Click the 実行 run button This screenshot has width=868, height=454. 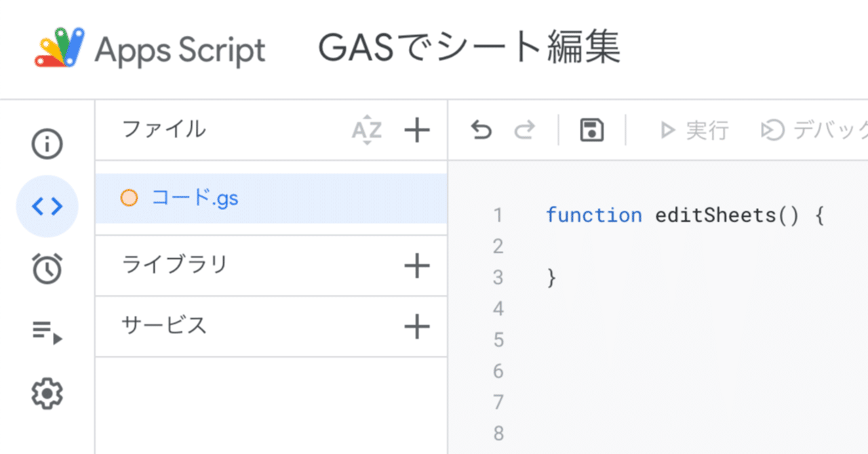[x=695, y=130]
